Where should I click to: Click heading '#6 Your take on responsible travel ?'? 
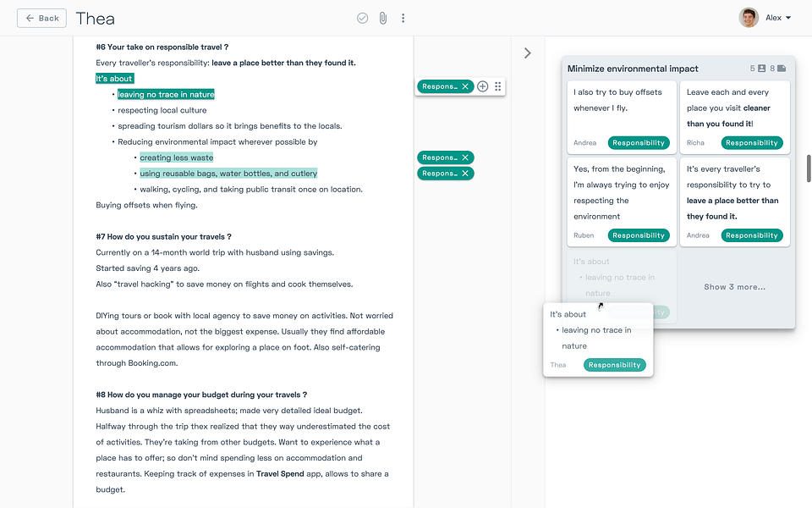click(162, 47)
